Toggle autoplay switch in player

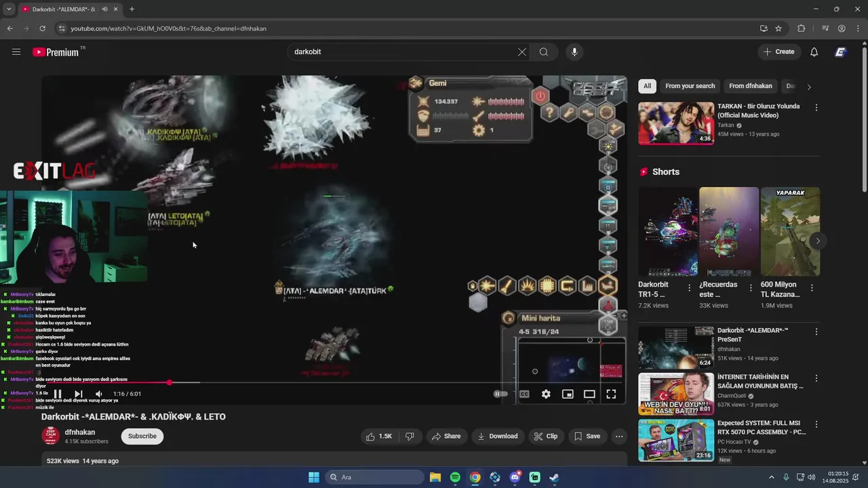[500, 394]
